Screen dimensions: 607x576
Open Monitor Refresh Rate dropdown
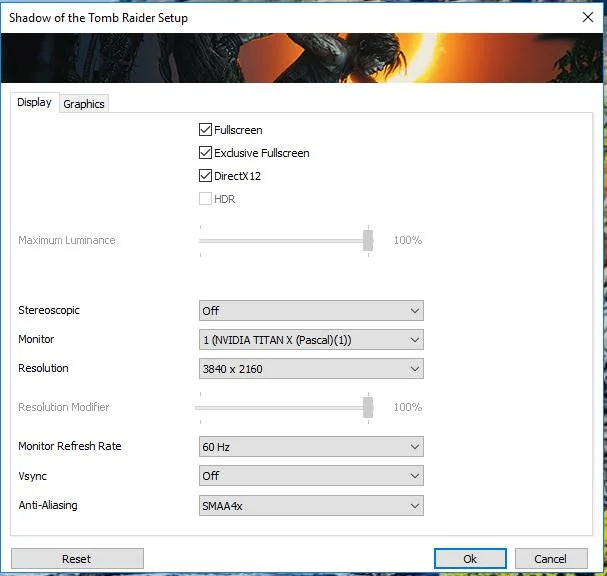point(311,447)
